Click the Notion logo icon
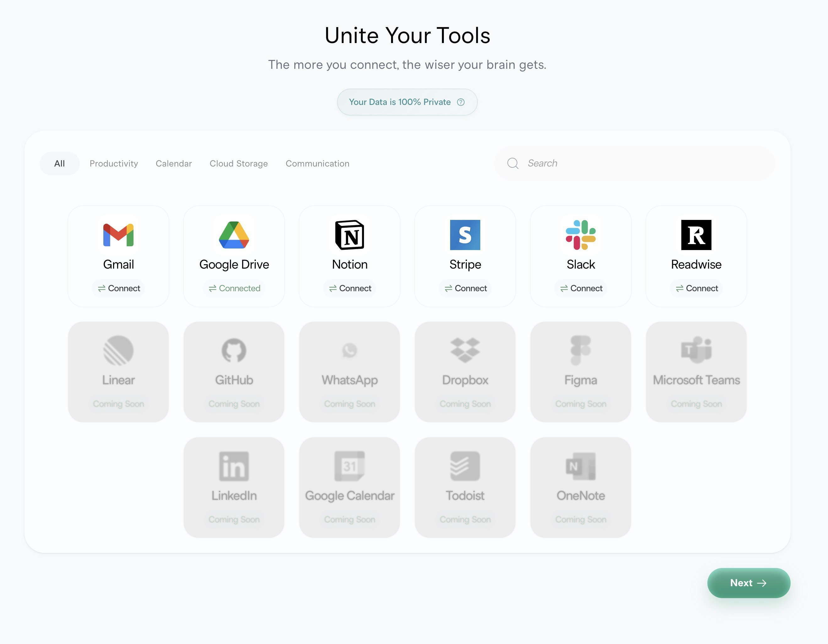 click(x=350, y=235)
